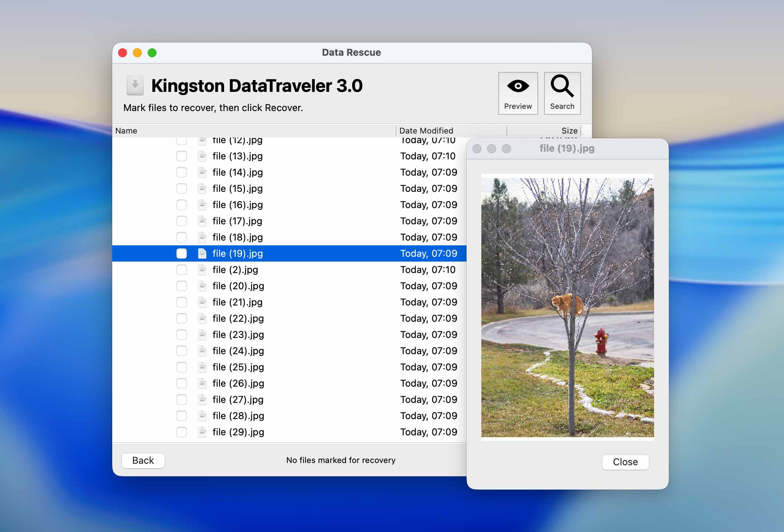Sort by the Name column header
The width and height of the screenshot is (784, 532).
[x=126, y=131]
